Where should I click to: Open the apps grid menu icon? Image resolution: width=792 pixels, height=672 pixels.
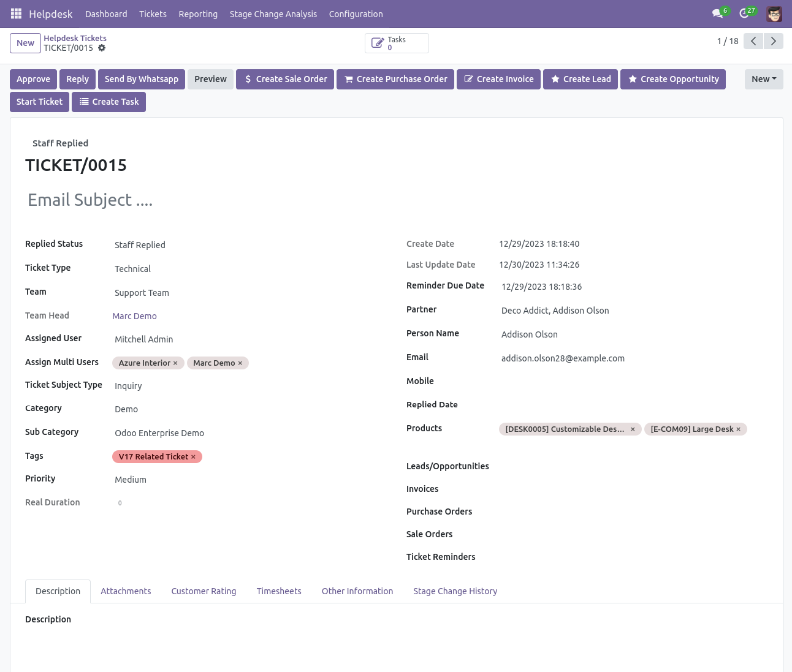point(17,13)
